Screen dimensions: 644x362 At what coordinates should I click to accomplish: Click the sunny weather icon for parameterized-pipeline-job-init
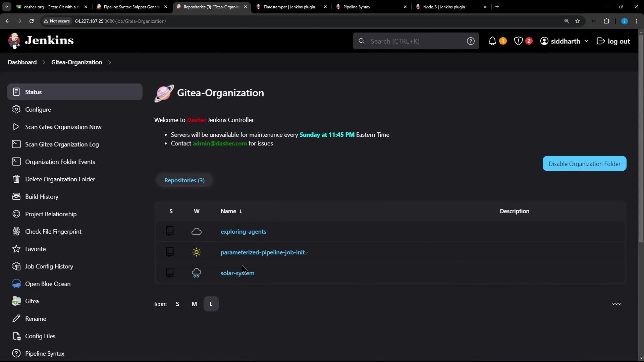point(197,252)
